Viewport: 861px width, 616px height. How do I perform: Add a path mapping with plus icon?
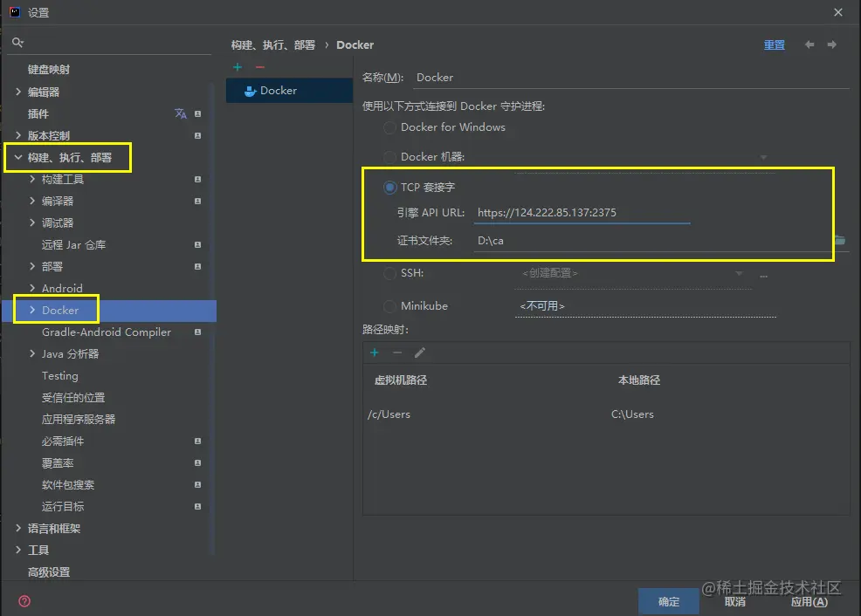click(375, 352)
